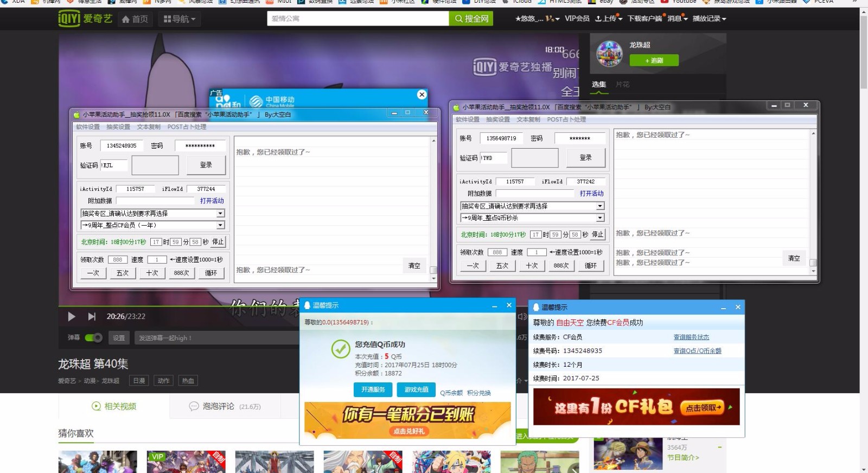
Task: Open 泡泡评论 tab
Action: coord(225,406)
